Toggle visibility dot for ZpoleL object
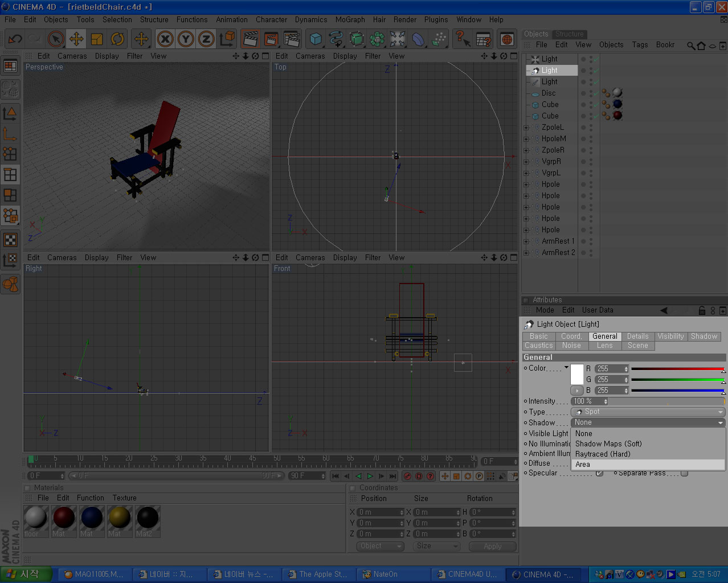 (x=591, y=128)
